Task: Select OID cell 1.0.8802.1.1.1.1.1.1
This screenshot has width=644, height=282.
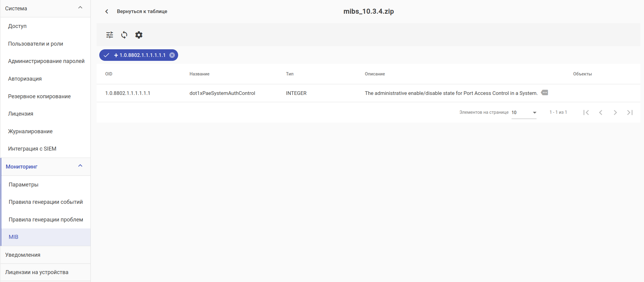Action: pos(128,93)
